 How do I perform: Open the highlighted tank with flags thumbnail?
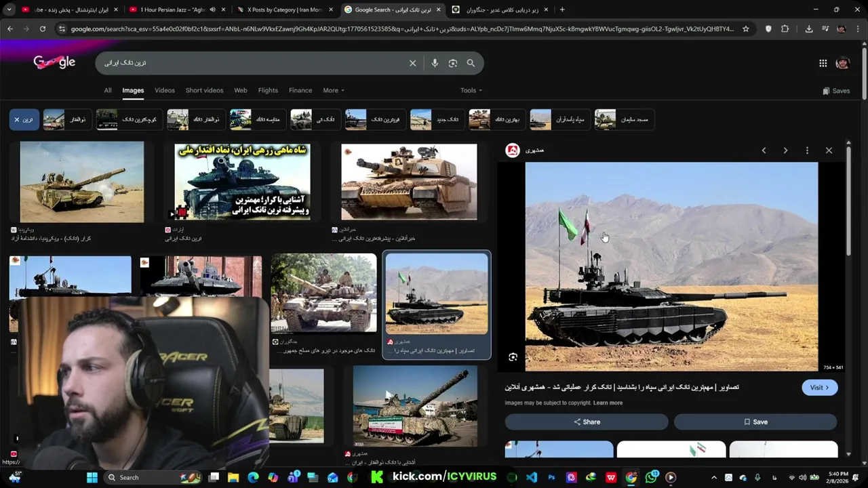pyautogui.click(x=437, y=293)
